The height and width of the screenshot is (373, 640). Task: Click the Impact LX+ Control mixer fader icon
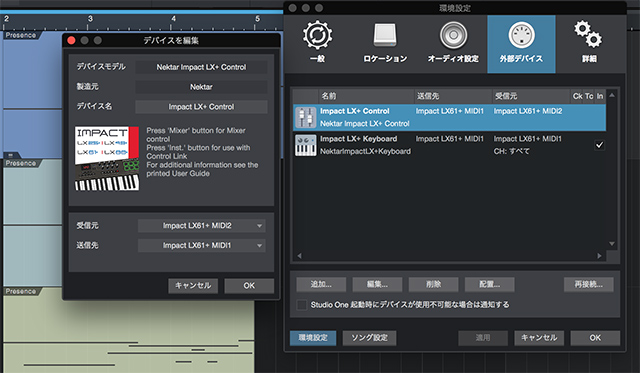(x=305, y=118)
